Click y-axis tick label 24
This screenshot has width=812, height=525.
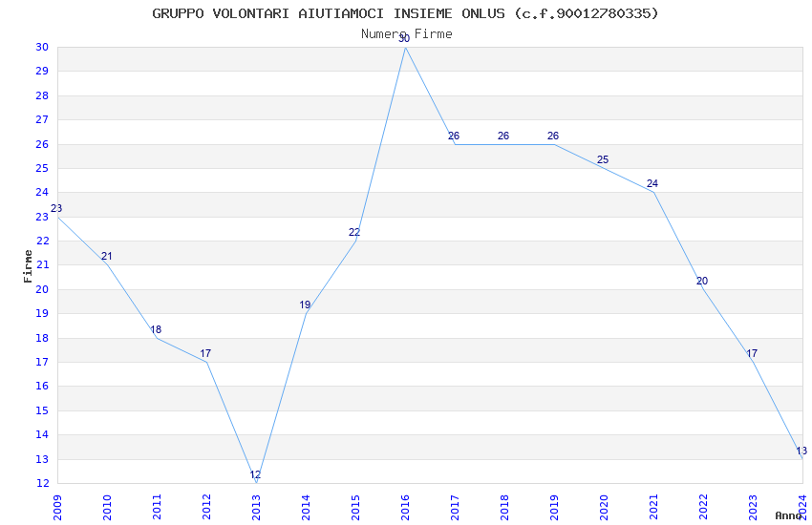42,193
